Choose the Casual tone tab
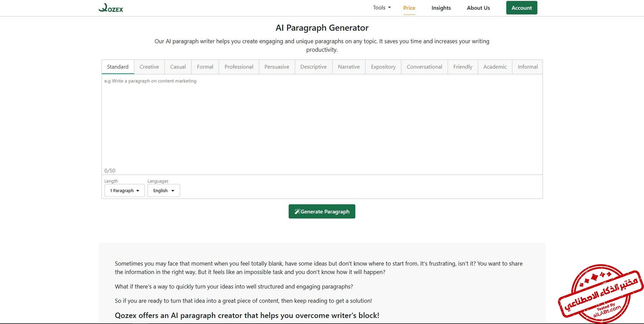The image size is (644, 324). click(x=178, y=67)
